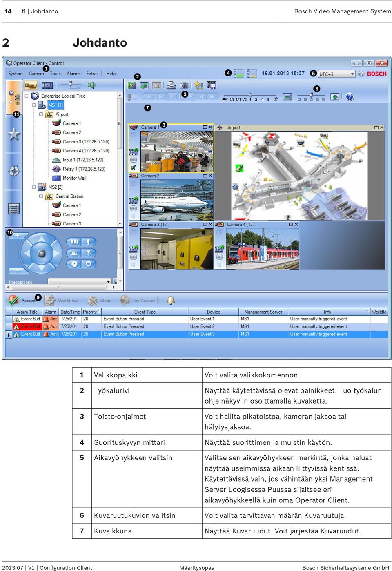Click the star favorites view toolbar icon

(x=199, y=85)
